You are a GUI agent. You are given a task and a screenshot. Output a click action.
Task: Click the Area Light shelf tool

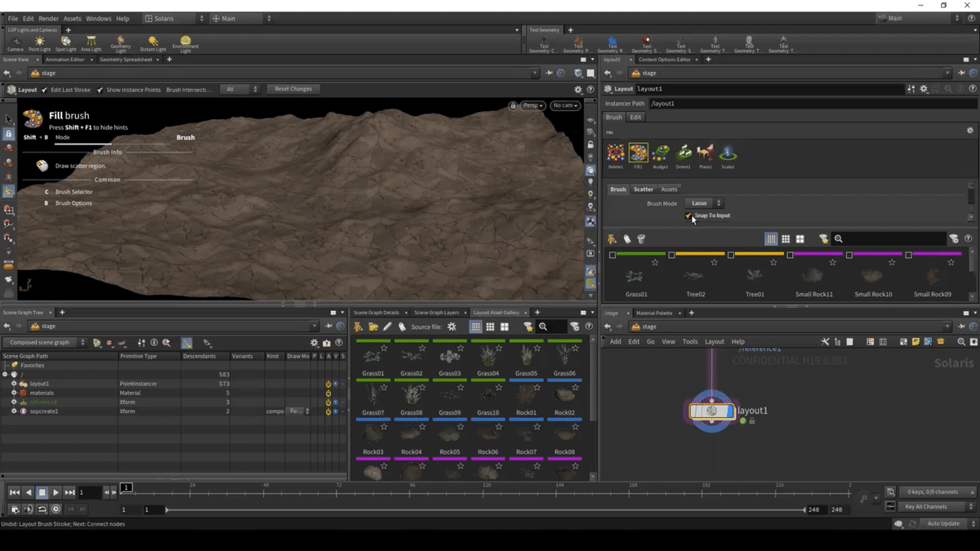[x=91, y=42]
